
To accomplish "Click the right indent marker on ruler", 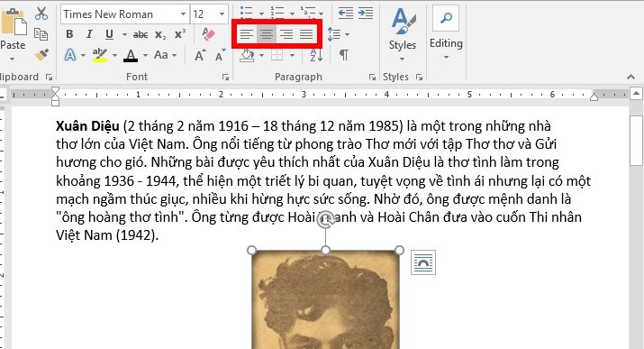I will [x=594, y=97].
